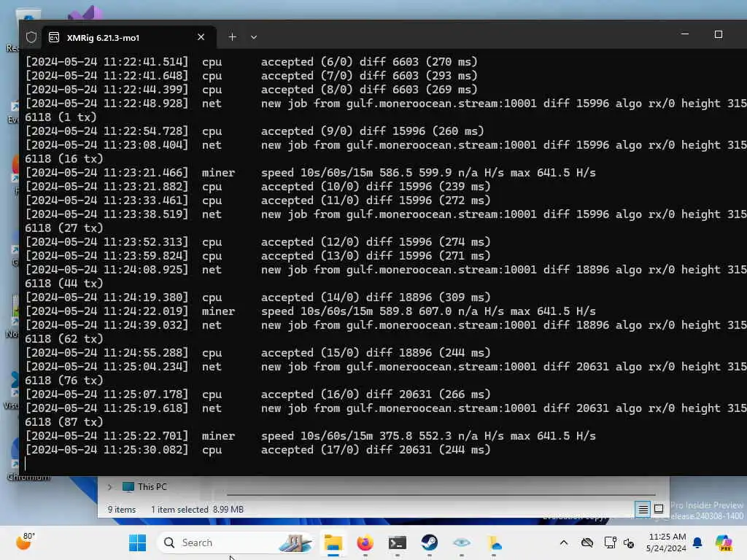Maximize the Terminal window
The width and height of the screenshot is (747, 560).
click(x=719, y=34)
